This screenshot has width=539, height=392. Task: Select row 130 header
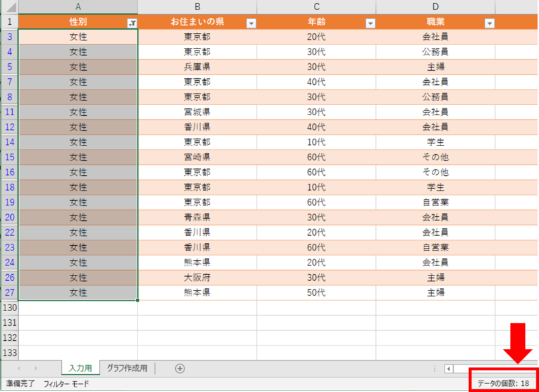click(9, 308)
